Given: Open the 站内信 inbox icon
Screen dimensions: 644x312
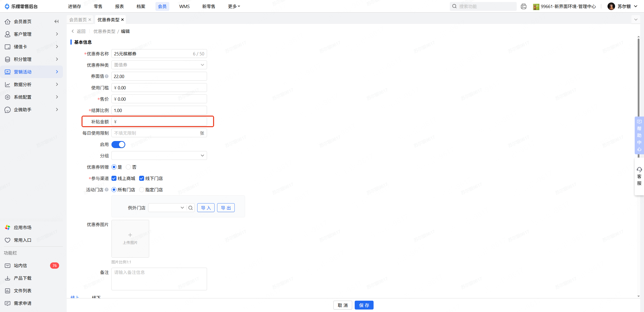Looking at the screenshot, I should point(8,265).
